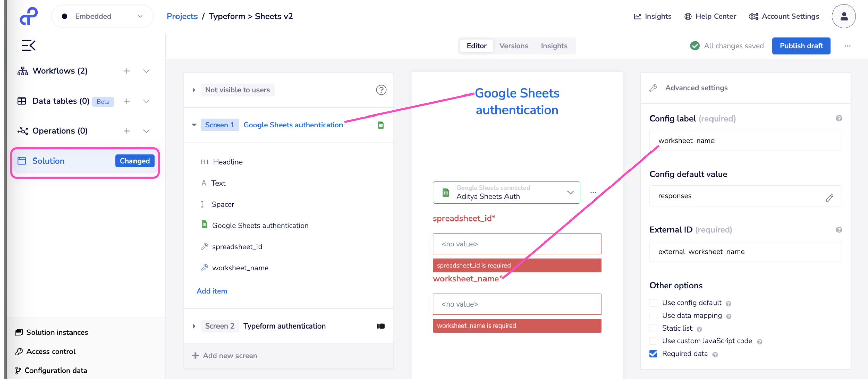The image size is (868, 379).
Task: Click the help question mark beside 'Not visible to users'
Action: 381,90
